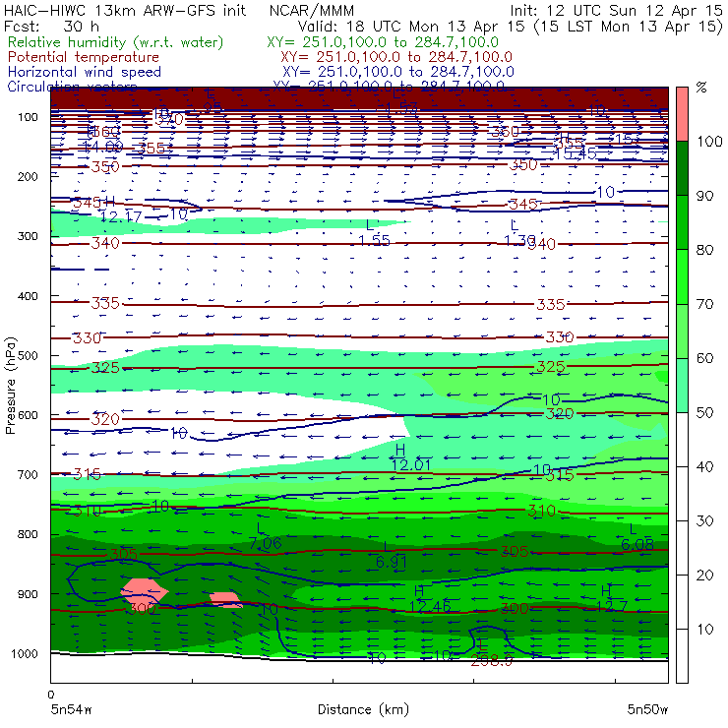Click the red 'XY= 251.0,100.0 to 284.7,100.0' text

click(396, 57)
